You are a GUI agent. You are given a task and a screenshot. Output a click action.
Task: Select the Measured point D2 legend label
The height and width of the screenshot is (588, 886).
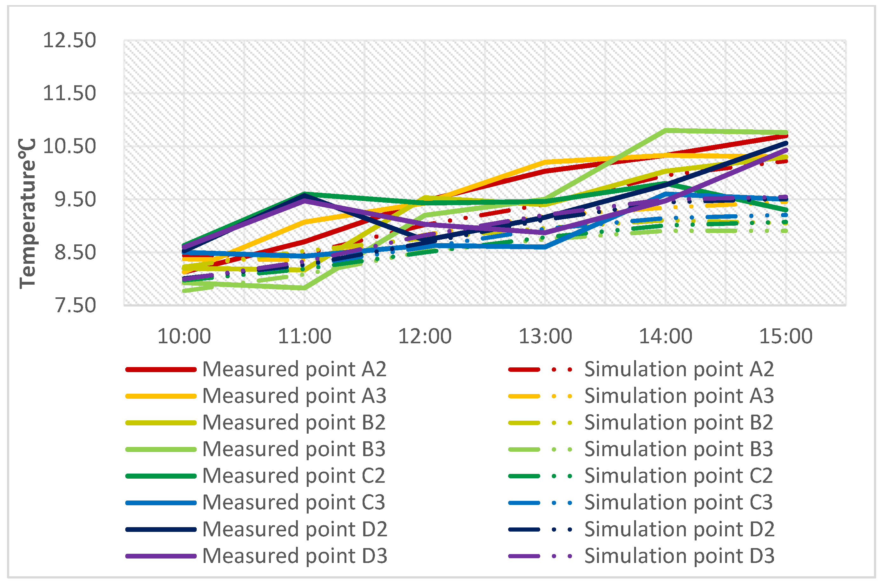295,529
